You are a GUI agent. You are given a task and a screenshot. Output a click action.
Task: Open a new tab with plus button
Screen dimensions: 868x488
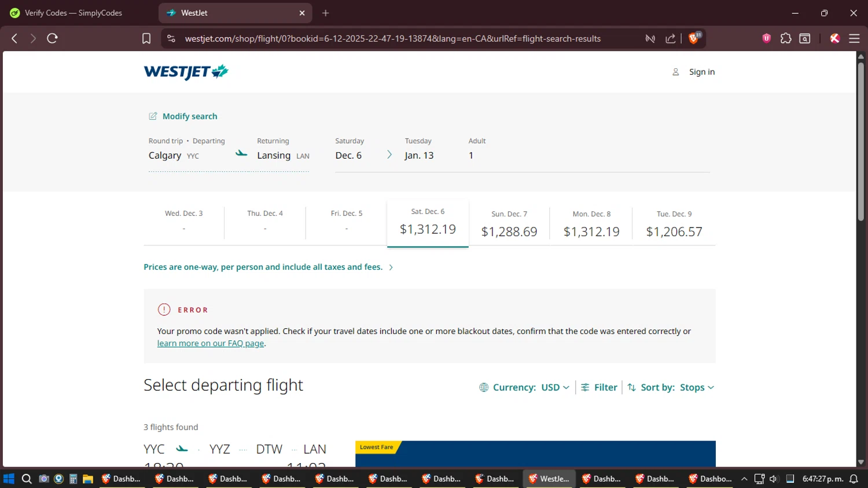pos(326,13)
